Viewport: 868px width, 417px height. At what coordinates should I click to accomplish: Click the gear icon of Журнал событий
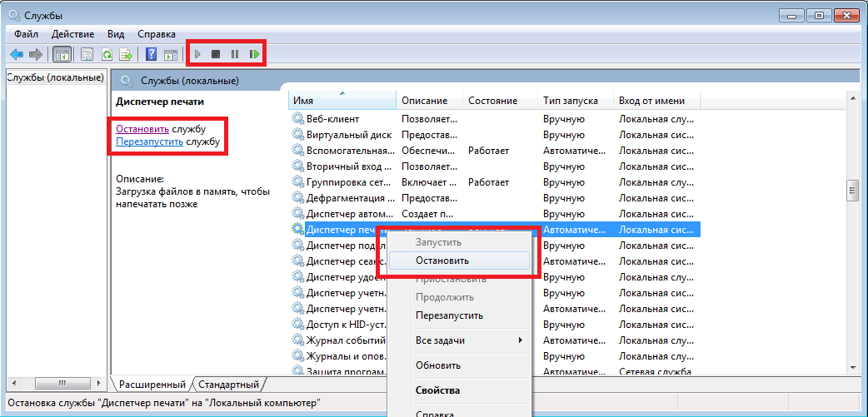point(298,340)
